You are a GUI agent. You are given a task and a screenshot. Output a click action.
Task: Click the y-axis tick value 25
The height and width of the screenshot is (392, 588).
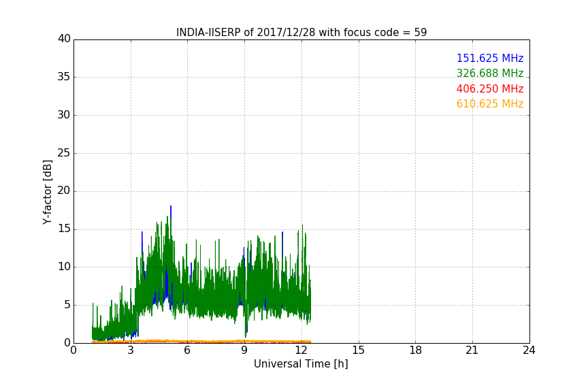64,153
